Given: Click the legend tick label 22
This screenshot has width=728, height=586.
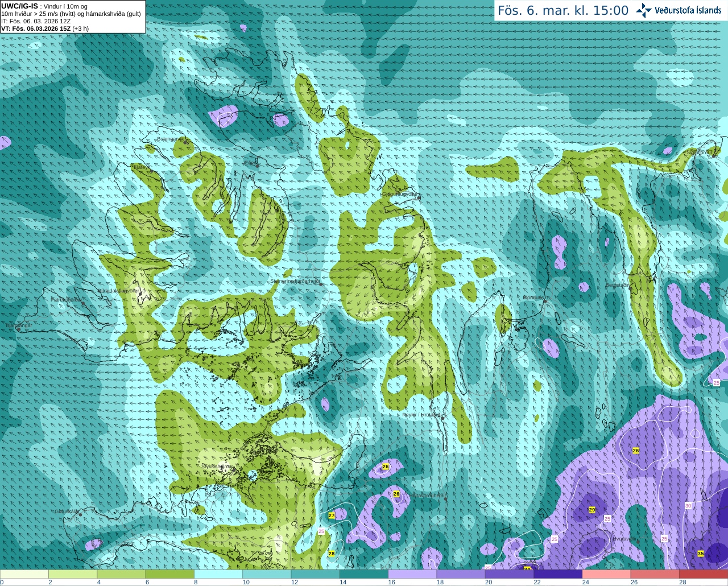Looking at the screenshot, I should click(x=537, y=582).
